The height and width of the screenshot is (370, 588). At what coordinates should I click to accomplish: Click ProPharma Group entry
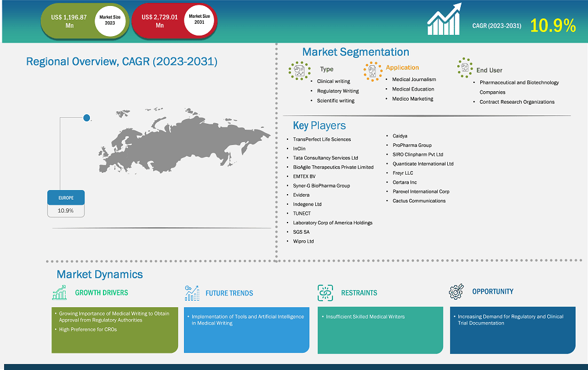(412, 145)
